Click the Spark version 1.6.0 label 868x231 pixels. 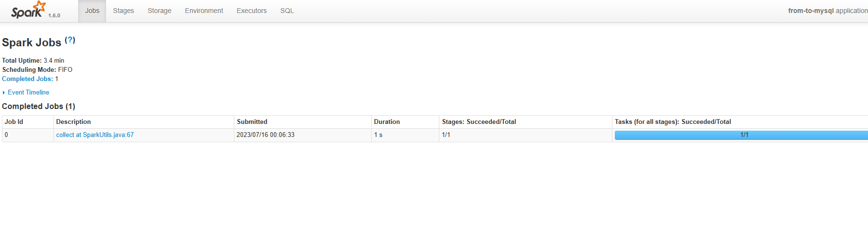click(x=54, y=15)
